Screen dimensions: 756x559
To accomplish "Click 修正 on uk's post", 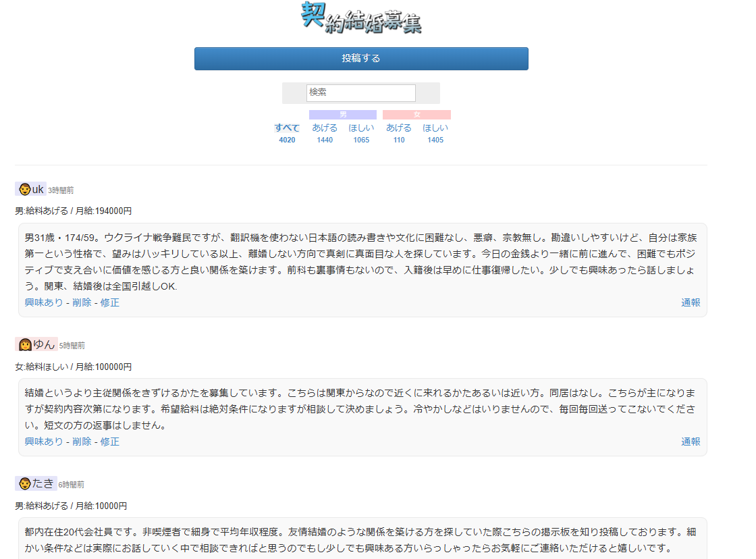I will 110,302.
